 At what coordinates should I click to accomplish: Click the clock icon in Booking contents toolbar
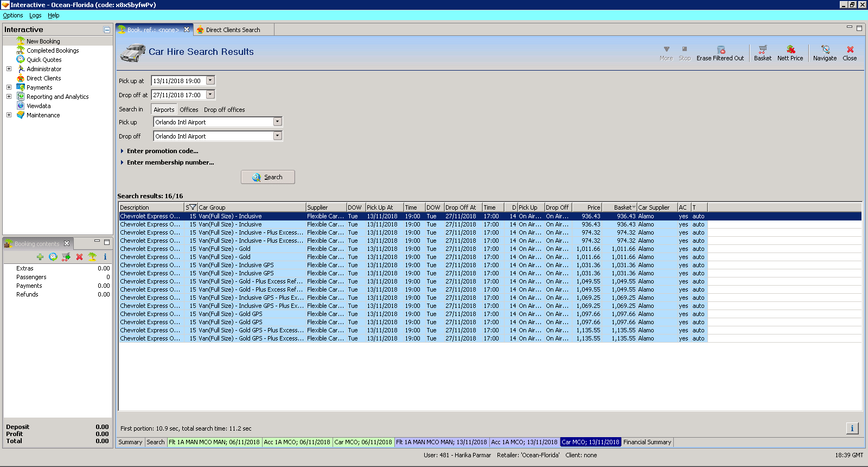[x=53, y=257]
